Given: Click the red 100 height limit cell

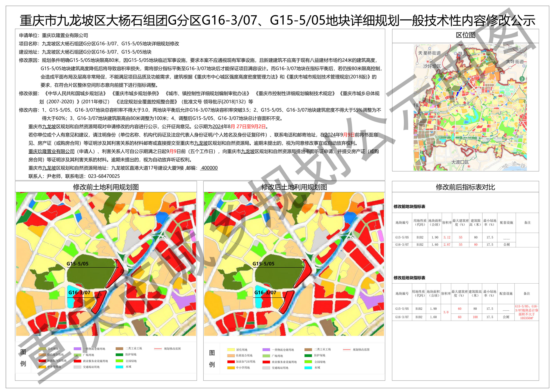Looking at the screenshot, I should click(475, 317).
